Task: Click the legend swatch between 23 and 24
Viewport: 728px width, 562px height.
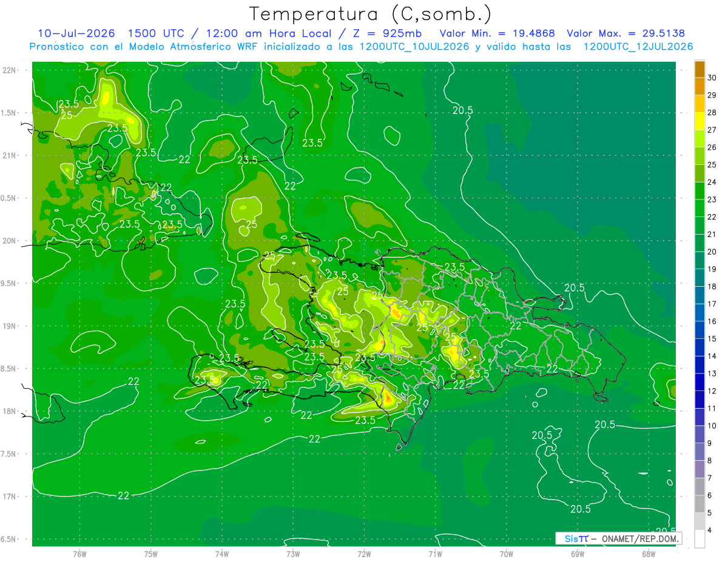Action: [x=699, y=190]
